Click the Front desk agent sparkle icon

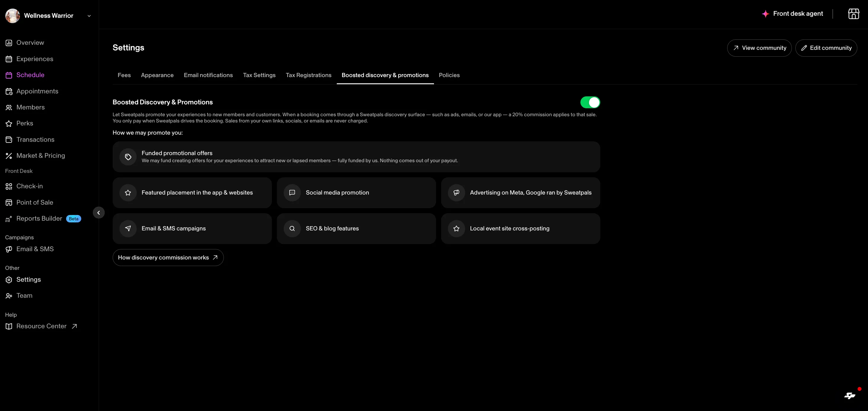(765, 14)
